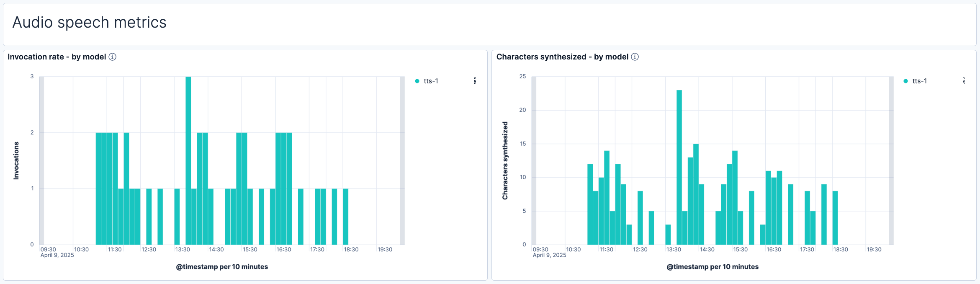This screenshot has height=284, width=980.
Task: Click tts-1 color dot in Characters synthesized legend
Action: pos(905,81)
